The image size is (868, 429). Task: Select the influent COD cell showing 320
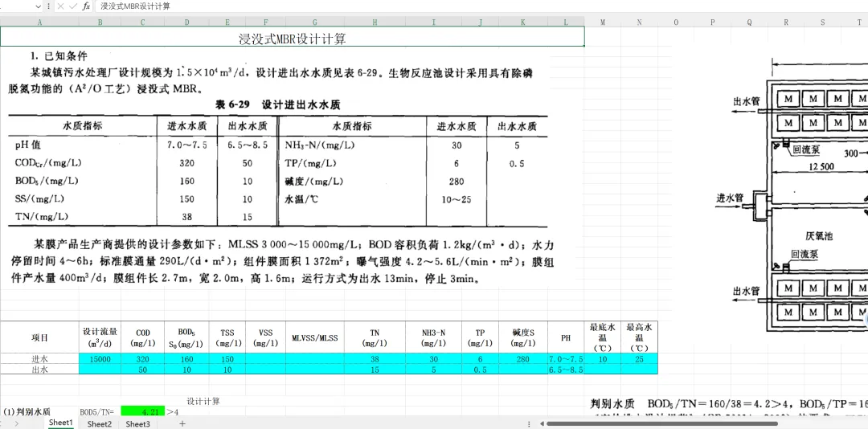click(x=143, y=358)
